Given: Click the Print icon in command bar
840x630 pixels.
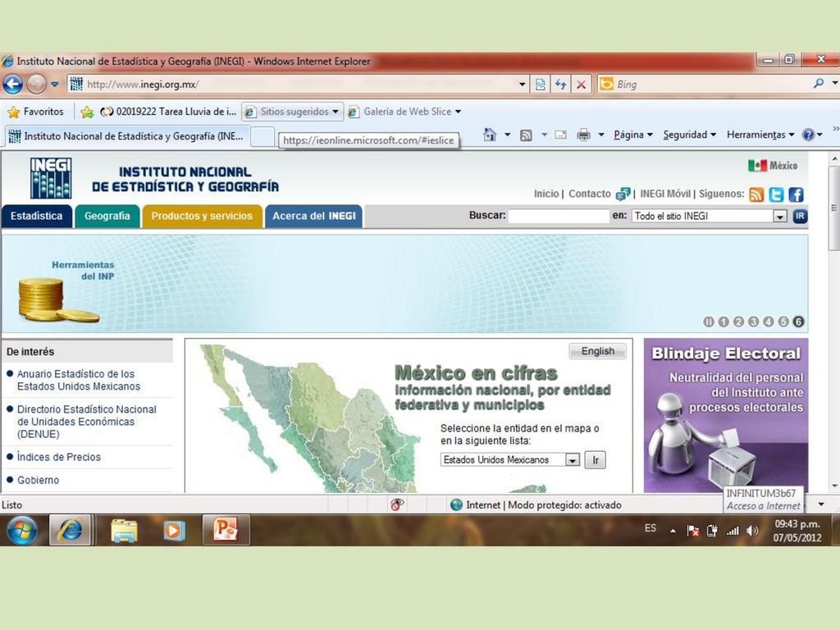Looking at the screenshot, I should pos(583,135).
